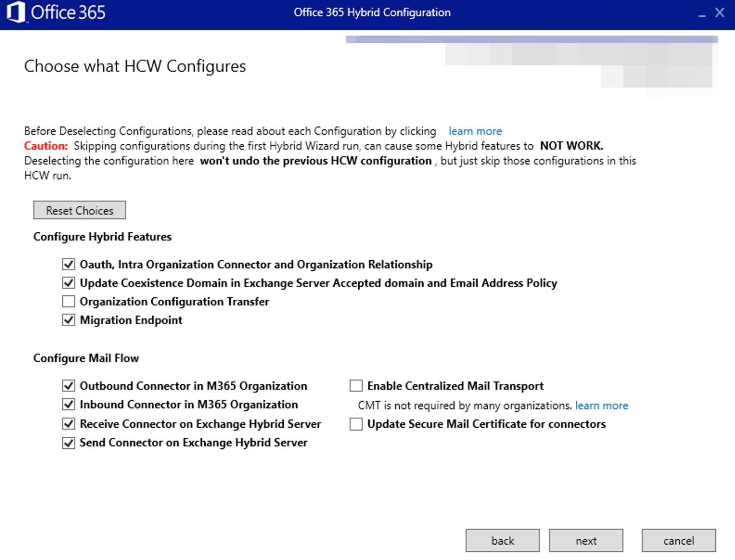The height and width of the screenshot is (560, 735).
Task: Open the learn more link about configurations
Action: pos(475,131)
